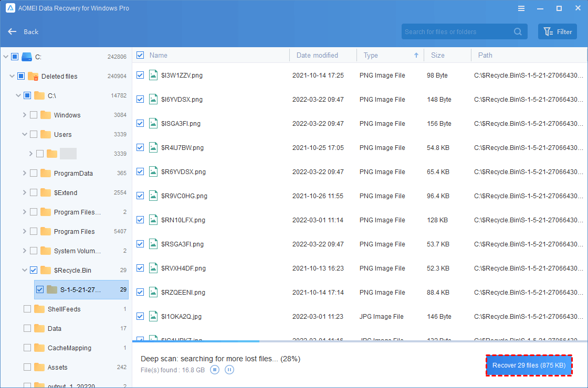Toggle the select-all checkbox in the Name header
The height and width of the screenshot is (388, 588).
coord(140,55)
